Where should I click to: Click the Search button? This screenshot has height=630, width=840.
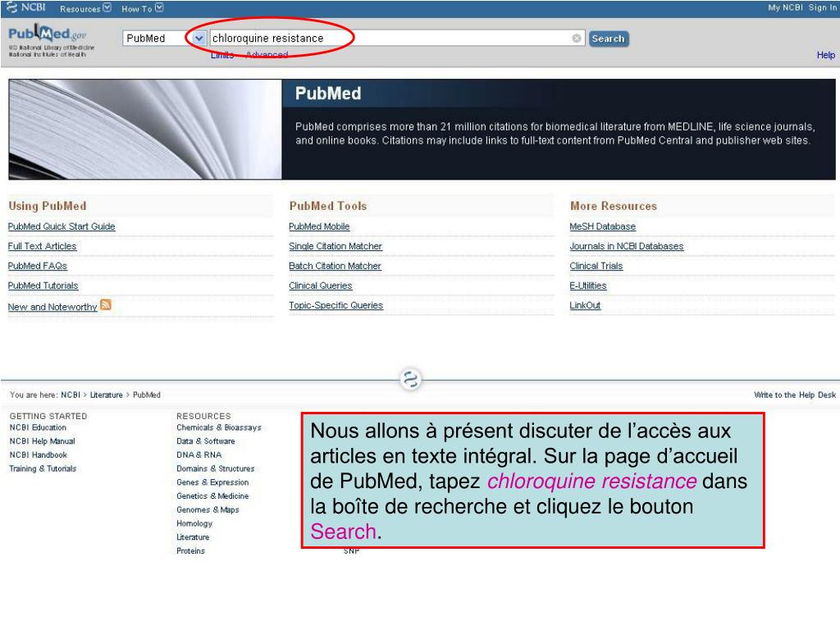[x=608, y=39]
